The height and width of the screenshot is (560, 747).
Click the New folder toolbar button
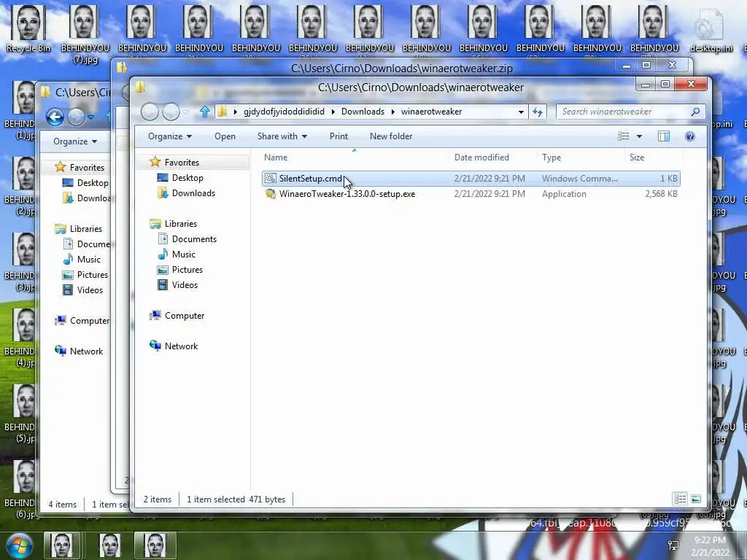391,136
